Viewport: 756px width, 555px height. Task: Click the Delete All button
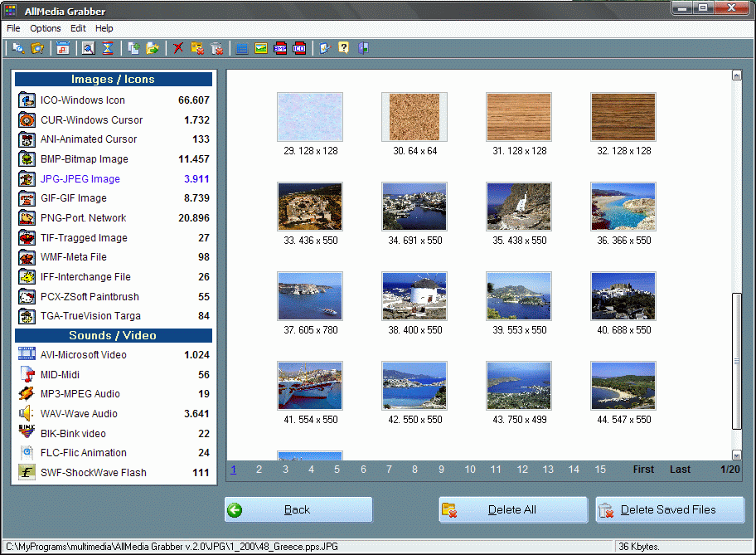pyautogui.click(x=512, y=510)
